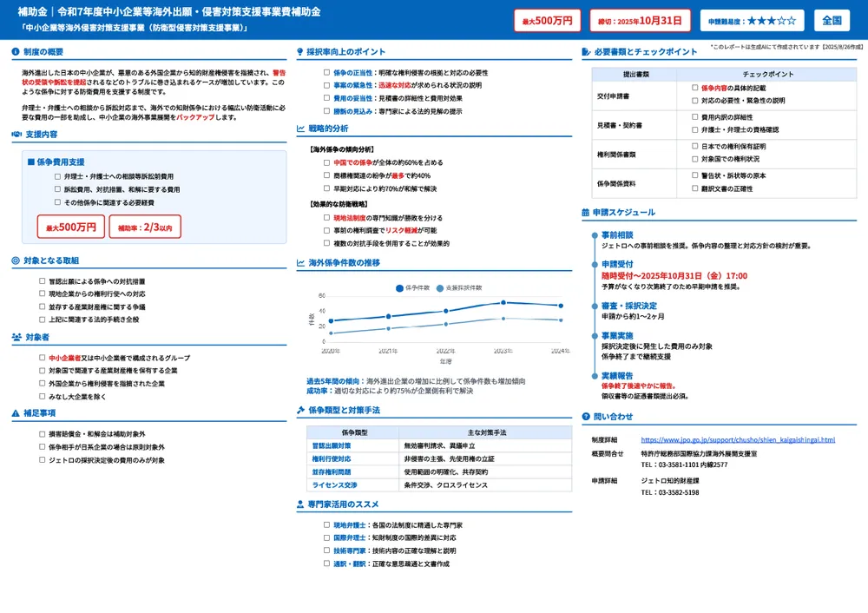This screenshot has height=613, width=868.
Task: Select the 事前相談 timeline dot
Action: tap(595, 235)
